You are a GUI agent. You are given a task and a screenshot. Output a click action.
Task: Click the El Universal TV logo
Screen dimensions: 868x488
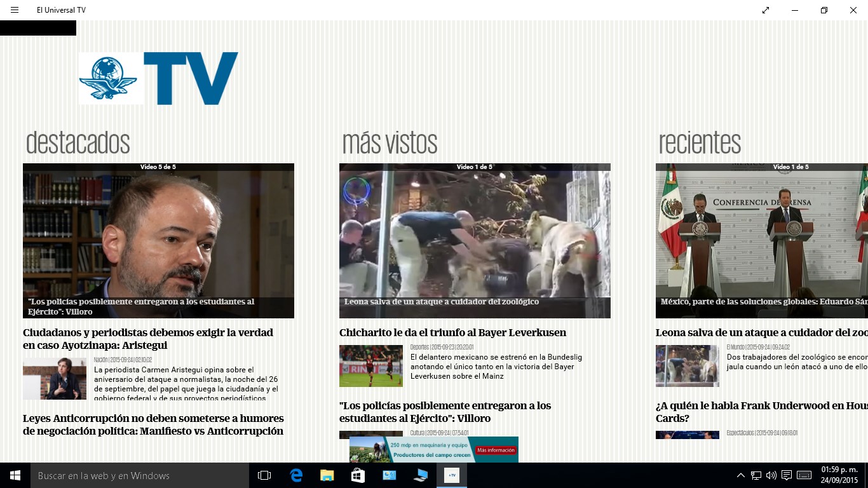158,78
